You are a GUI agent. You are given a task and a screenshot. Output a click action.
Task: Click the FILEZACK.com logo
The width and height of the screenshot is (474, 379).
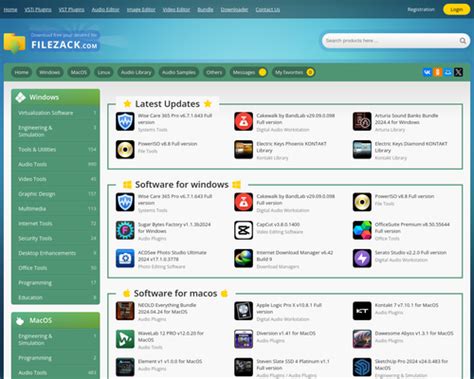point(52,43)
